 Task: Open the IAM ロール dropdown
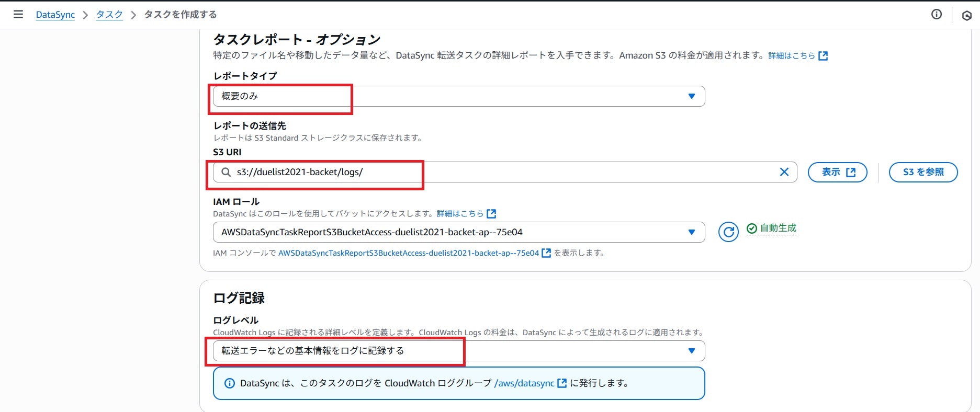tap(459, 232)
